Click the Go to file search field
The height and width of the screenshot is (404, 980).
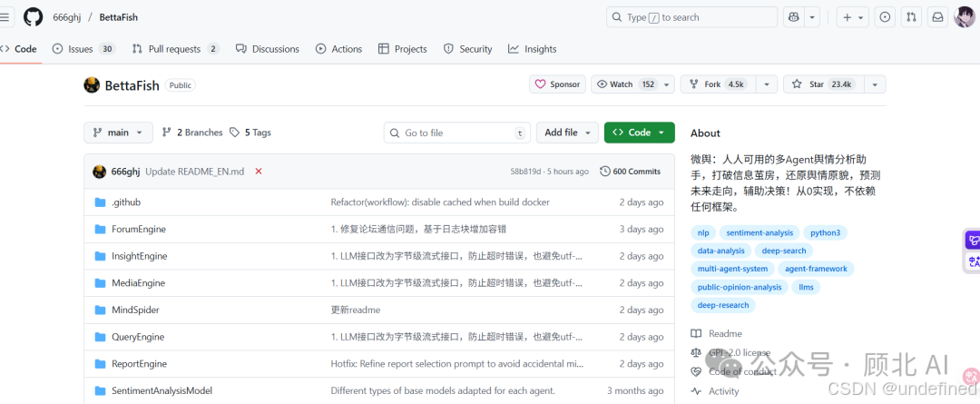click(456, 133)
